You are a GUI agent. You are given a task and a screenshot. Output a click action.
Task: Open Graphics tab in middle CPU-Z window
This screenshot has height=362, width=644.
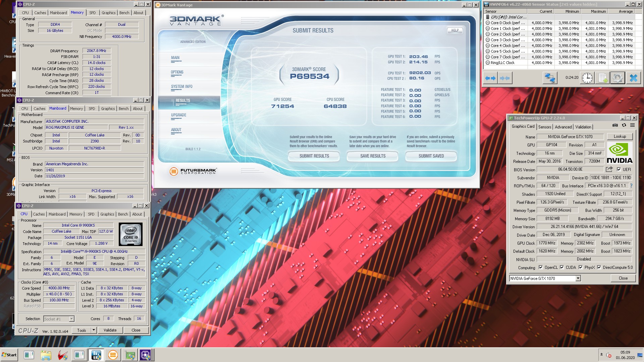(x=108, y=109)
